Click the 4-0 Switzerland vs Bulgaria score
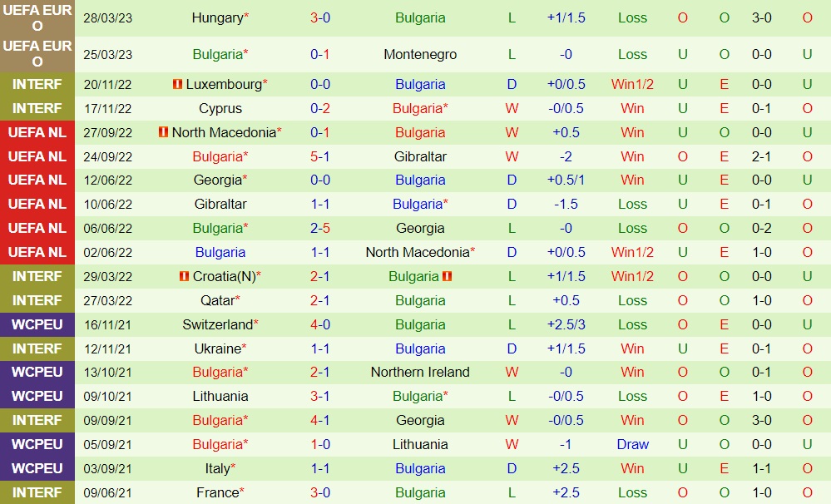This screenshot has width=831, height=504. [x=320, y=324]
